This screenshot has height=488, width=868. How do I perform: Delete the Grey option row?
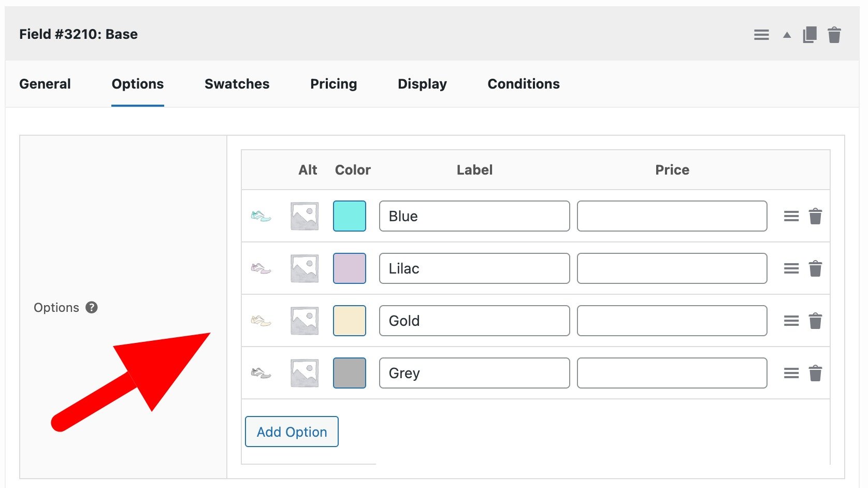coord(816,372)
